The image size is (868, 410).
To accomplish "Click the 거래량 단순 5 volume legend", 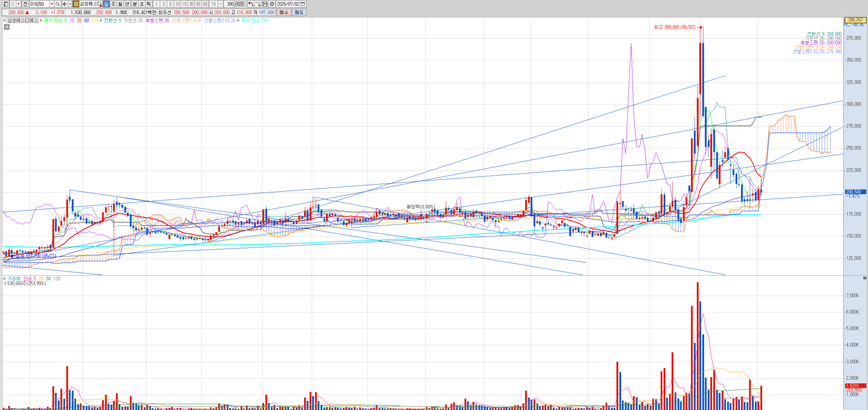I will click(x=22, y=279).
